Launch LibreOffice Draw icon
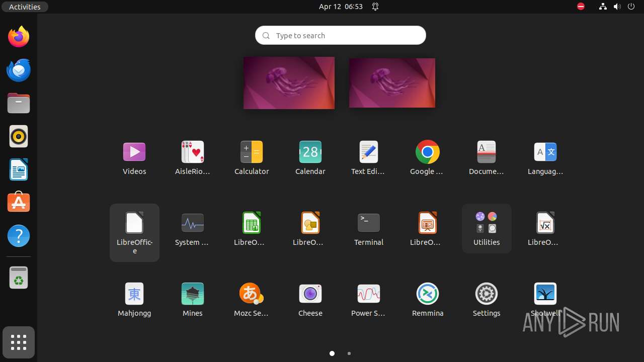 pyautogui.click(x=310, y=229)
